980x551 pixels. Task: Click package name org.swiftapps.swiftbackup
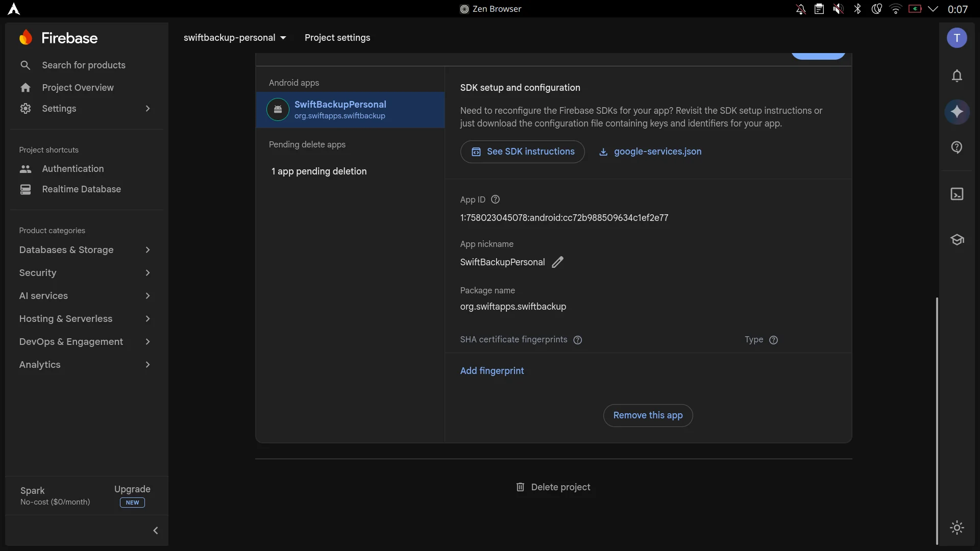pos(513,307)
